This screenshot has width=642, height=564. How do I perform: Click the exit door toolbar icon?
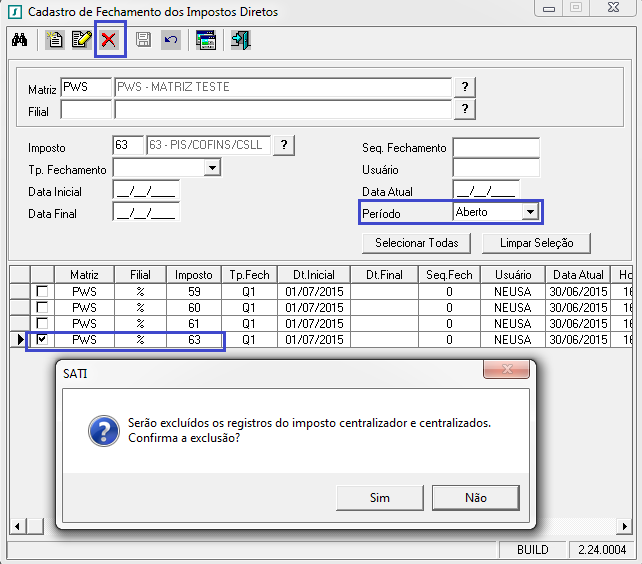[x=240, y=41]
